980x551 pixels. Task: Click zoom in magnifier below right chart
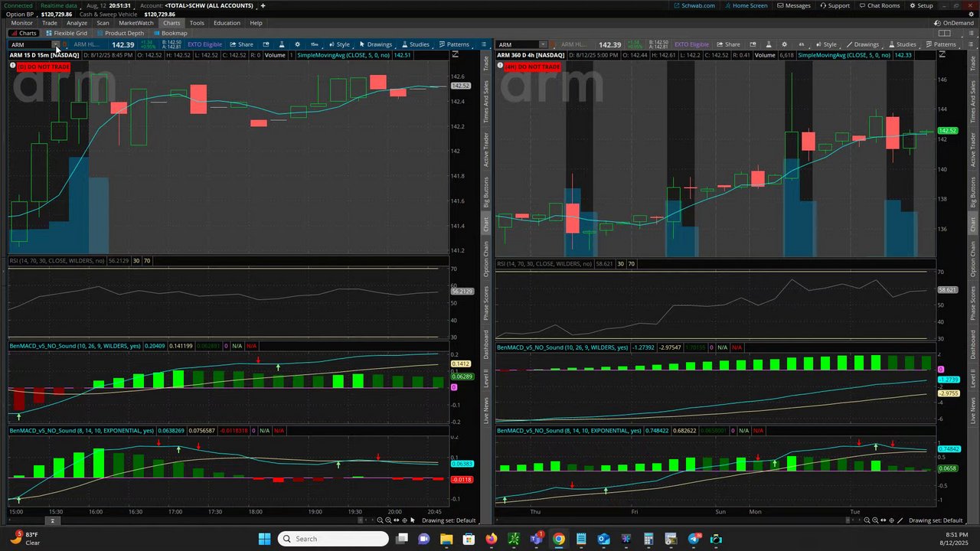(876, 520)
